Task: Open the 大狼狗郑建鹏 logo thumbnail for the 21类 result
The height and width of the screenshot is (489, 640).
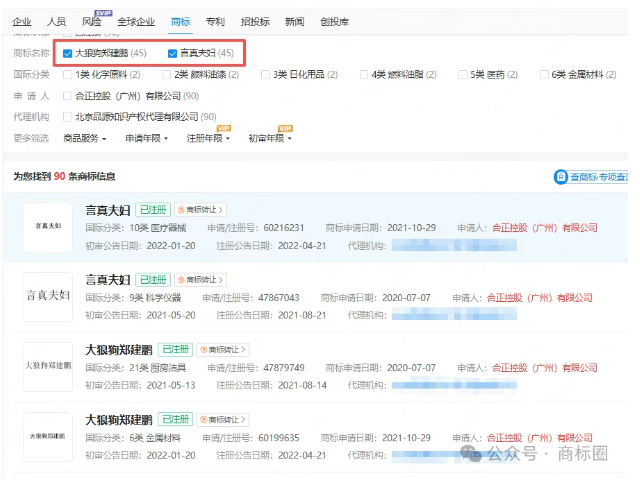Action: pos(48,366)
